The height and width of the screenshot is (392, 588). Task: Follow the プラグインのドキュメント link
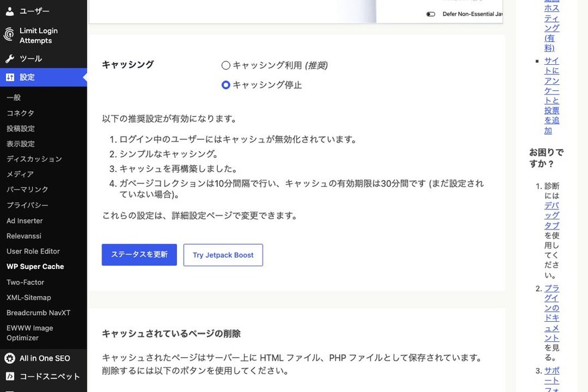552,313
